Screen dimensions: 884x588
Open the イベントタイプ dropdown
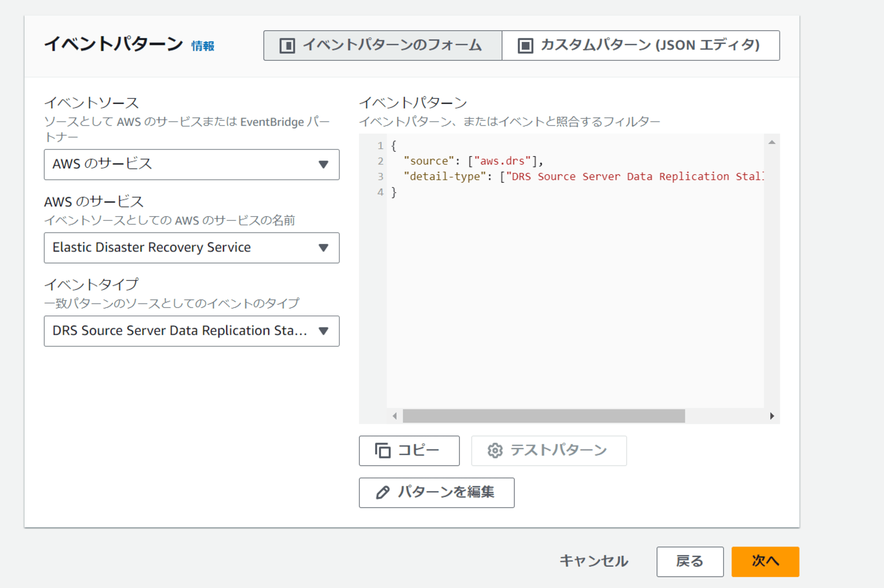point(192,331)
